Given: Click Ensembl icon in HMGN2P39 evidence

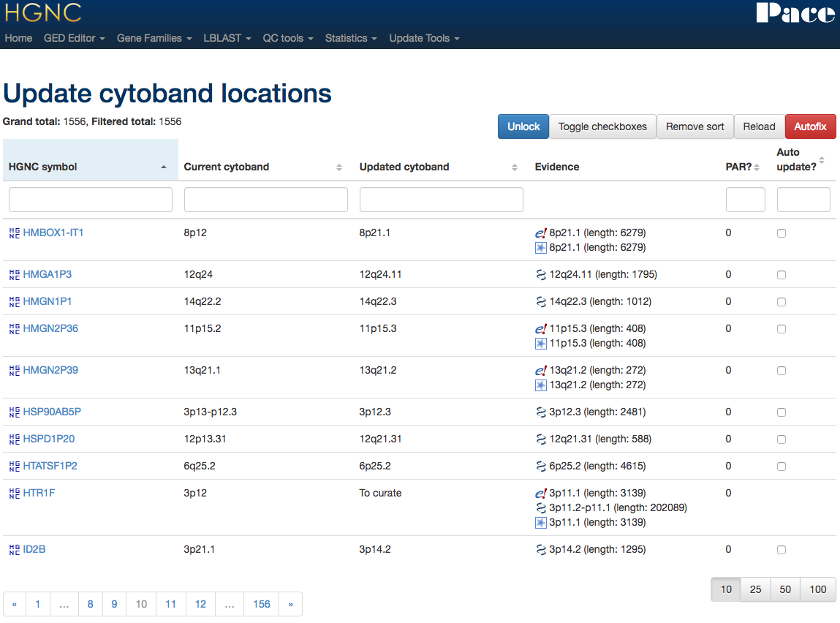Looking at the screenshot, I should point(541,371).
